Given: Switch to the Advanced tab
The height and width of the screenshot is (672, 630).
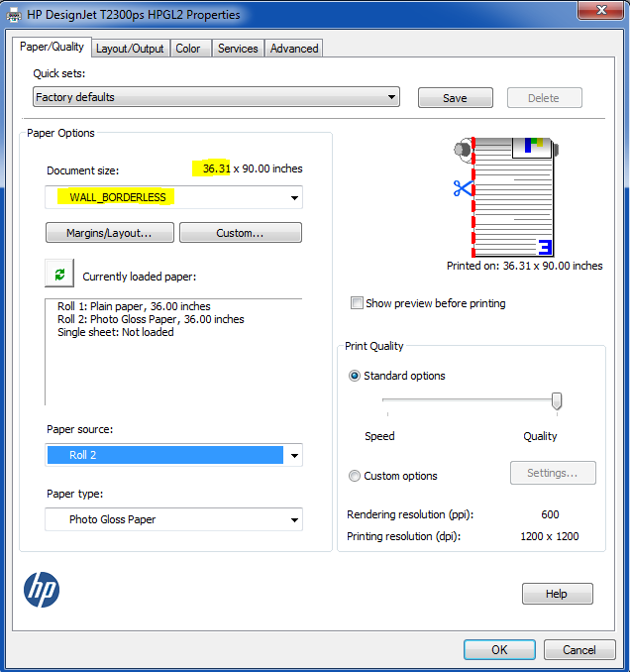Looking at the screenshot, I should point(294,49).
